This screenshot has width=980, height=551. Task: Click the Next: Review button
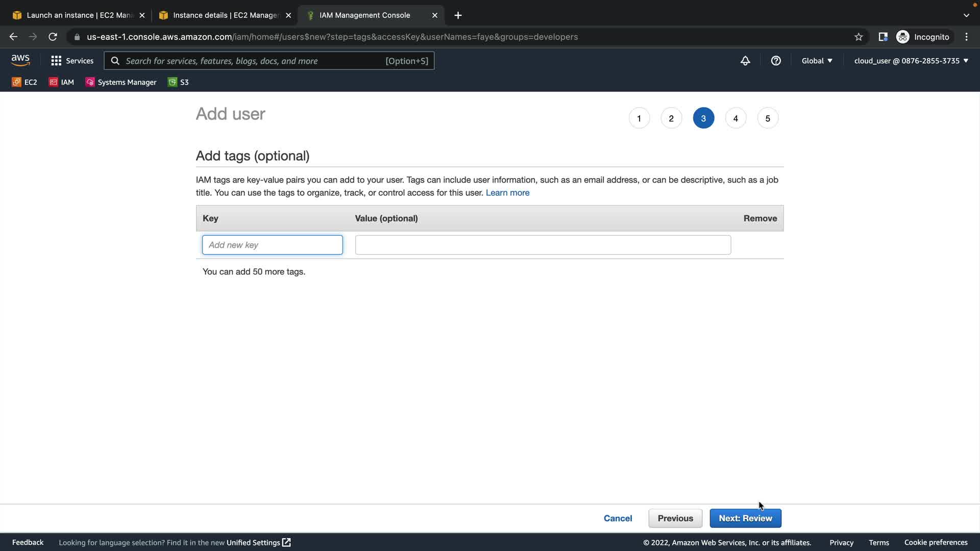coord(745,518)
